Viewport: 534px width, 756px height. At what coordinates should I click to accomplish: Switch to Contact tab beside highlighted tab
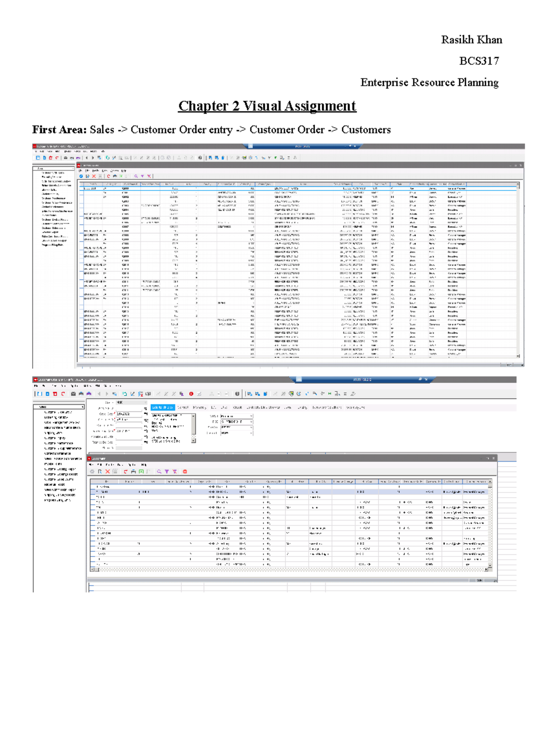(x=183, y=407)
